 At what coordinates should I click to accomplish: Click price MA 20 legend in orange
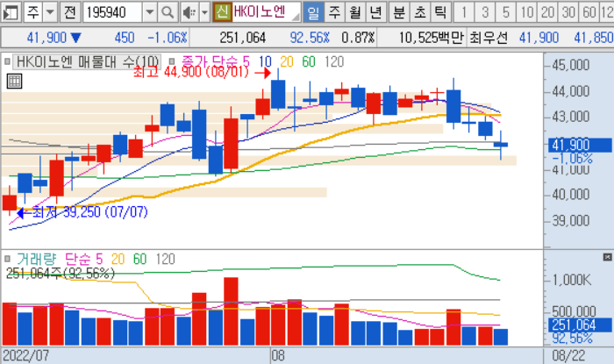click(x=287, y=61)
